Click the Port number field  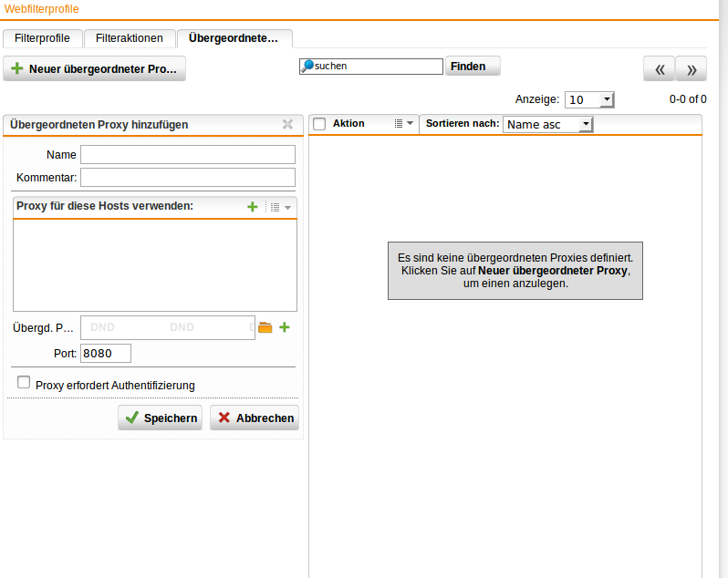[x=106, y=353]
